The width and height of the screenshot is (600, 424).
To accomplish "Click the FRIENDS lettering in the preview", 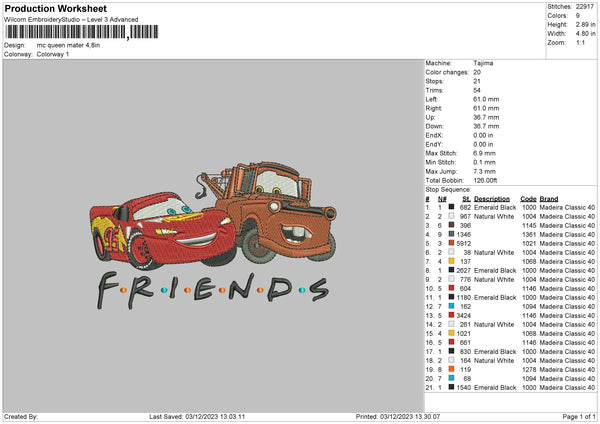I will 212,291.
